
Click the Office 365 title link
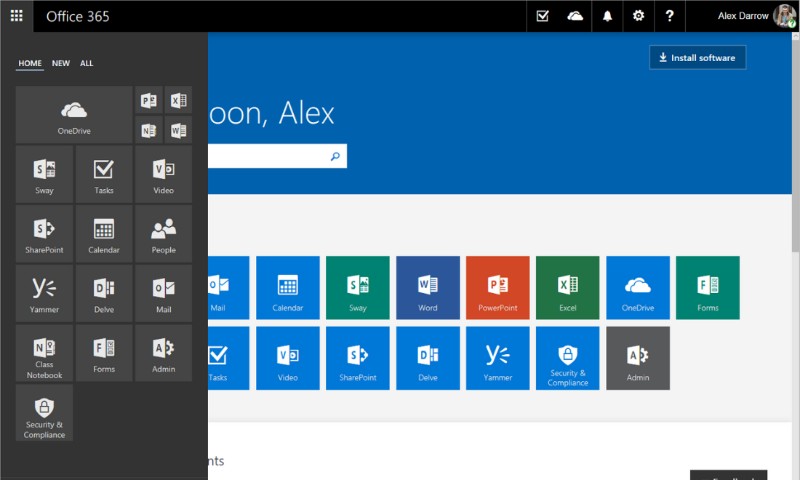tap(78, 16)
